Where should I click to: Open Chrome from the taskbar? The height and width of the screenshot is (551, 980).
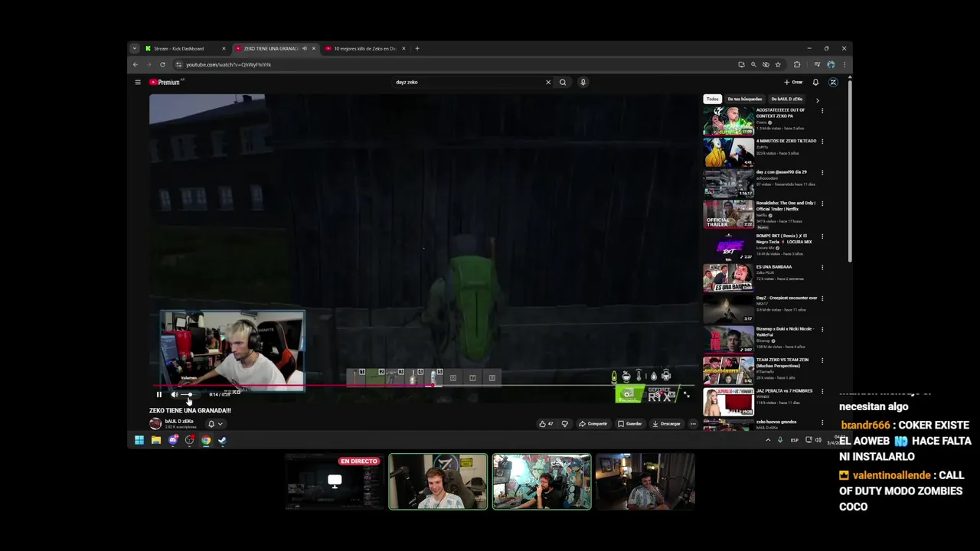(x=206, y=440)
